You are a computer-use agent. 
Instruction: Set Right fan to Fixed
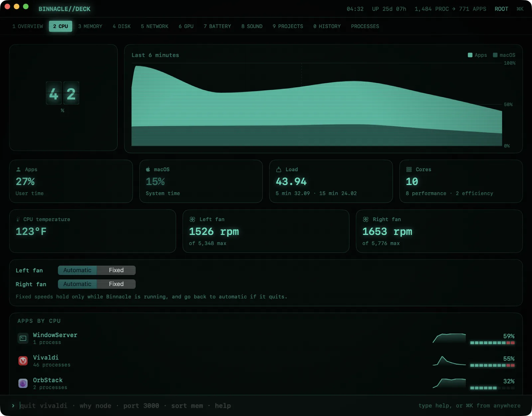point(116,284)
